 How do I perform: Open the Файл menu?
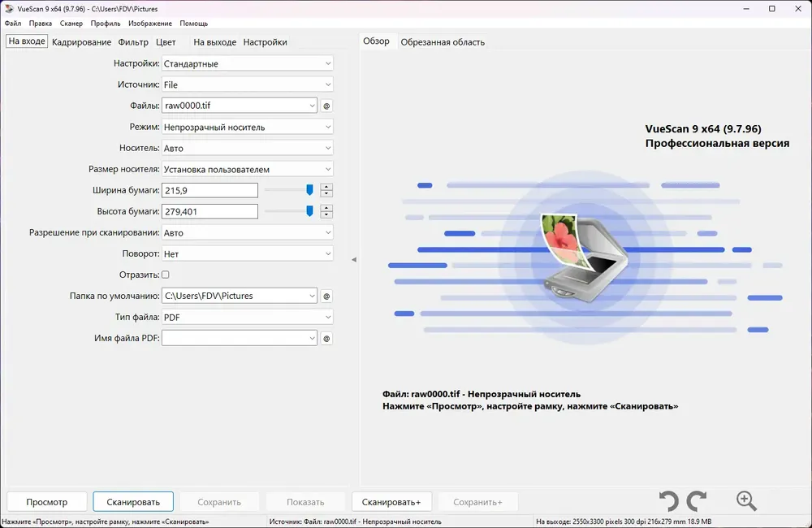pos(13,24)
